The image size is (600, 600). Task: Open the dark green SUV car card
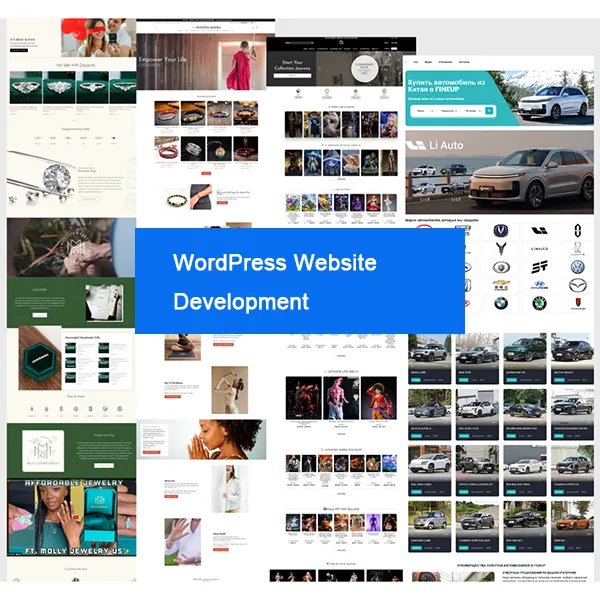tap(525, 359)
